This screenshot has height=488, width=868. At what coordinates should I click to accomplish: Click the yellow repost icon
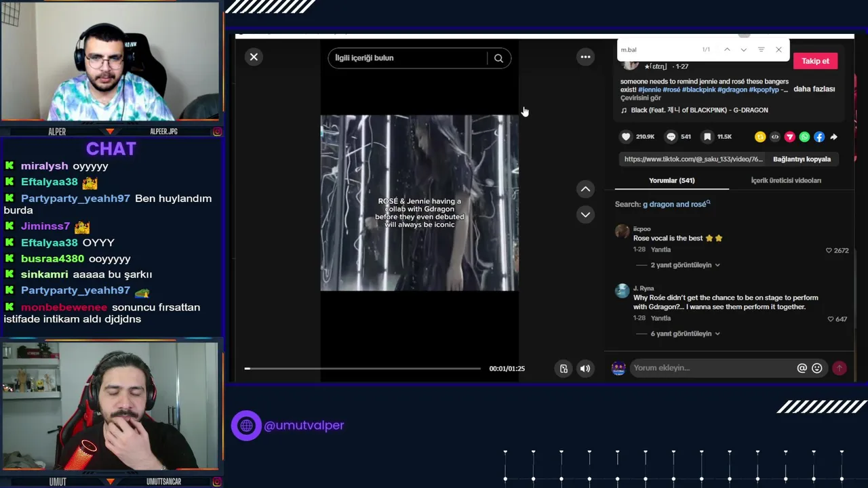760,137
